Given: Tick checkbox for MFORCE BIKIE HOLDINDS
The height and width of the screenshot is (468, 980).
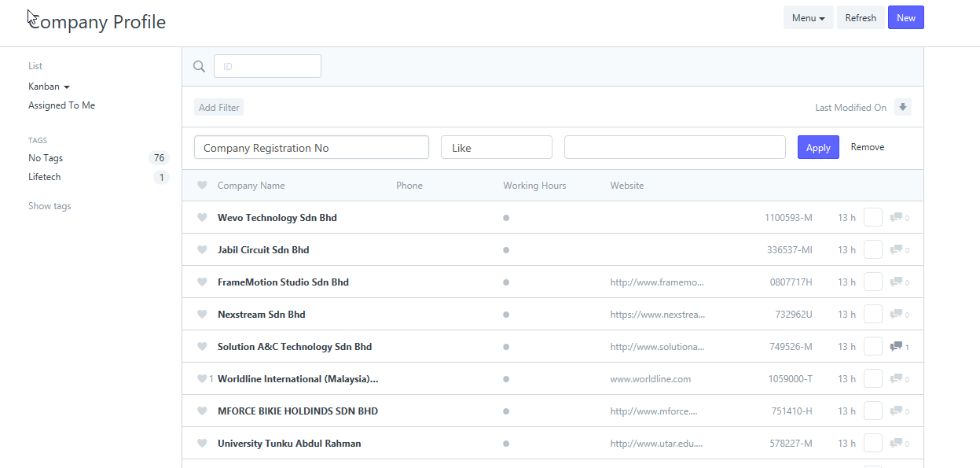Looking at the screenshot, I should (x=873, y=411).
